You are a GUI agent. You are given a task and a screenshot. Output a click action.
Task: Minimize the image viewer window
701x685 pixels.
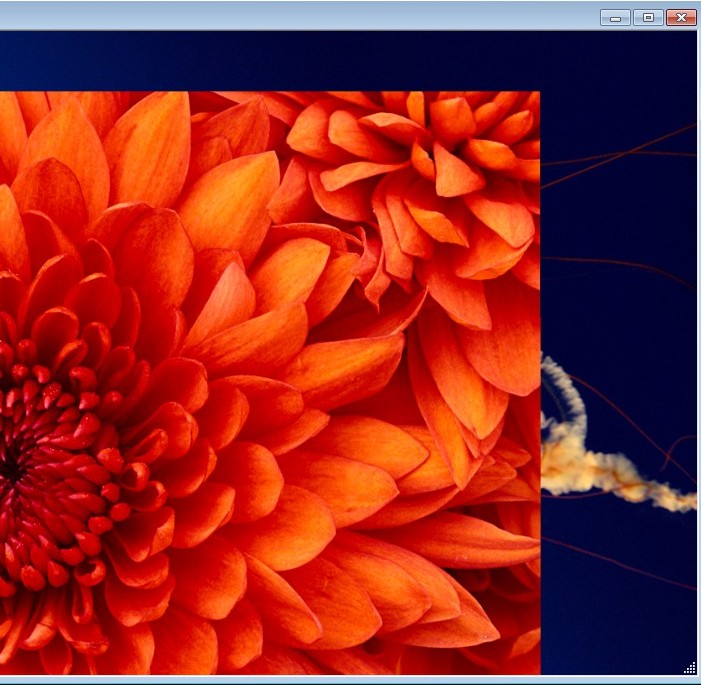(615, 18)
